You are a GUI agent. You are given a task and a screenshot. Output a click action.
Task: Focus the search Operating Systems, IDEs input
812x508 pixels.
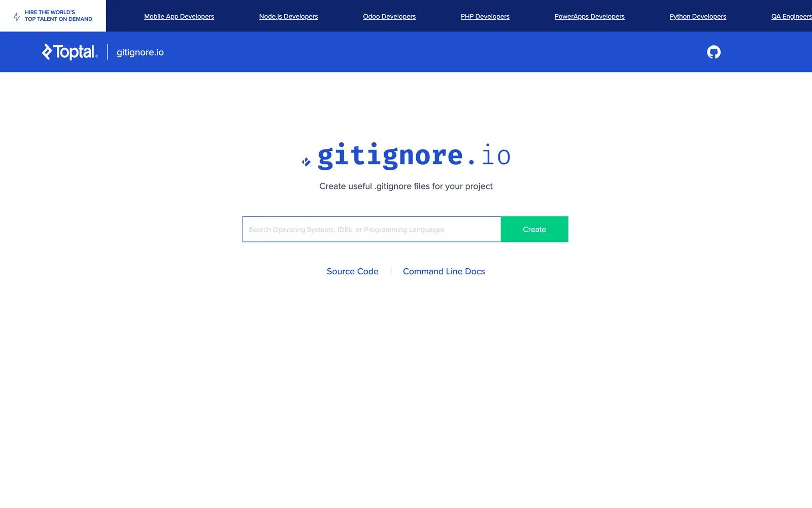coord(371,229)
